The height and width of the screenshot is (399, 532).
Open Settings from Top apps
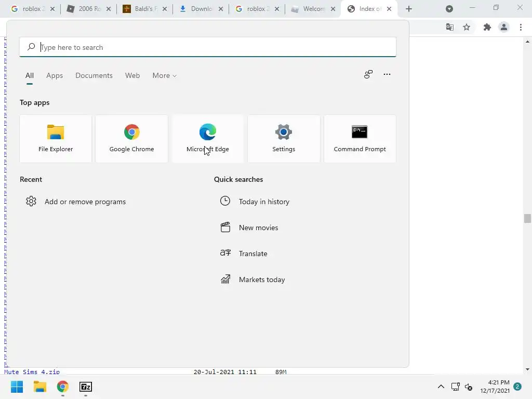click(x=284, y=139)
